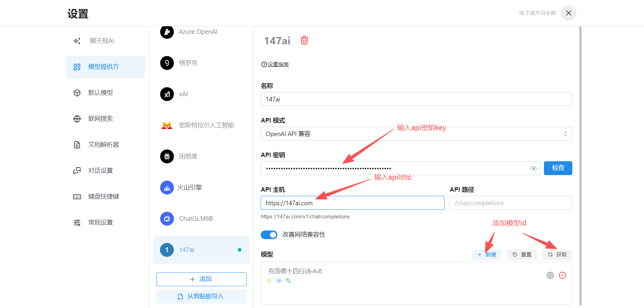Viewport: 644px width, 308px height.
Task: Click 获取 to fetch models
Action: coord(557,255)
